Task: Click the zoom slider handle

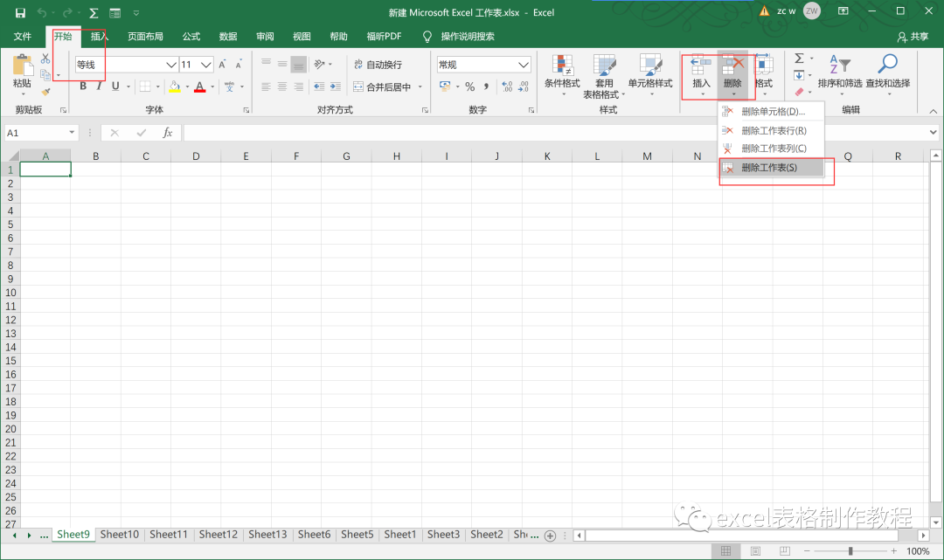Action: (850, 551)
